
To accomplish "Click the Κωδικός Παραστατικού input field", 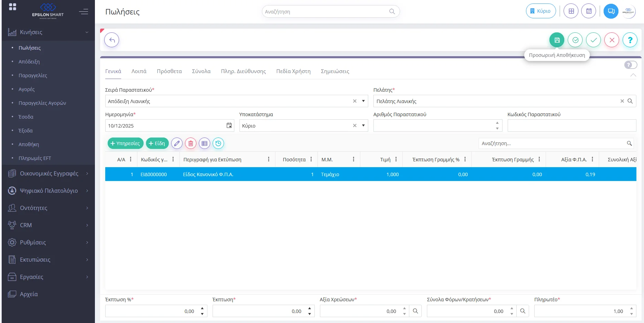I will pos(572,125).
